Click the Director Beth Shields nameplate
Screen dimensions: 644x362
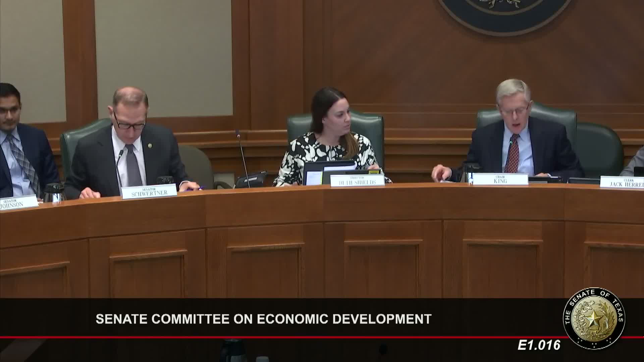357,180
